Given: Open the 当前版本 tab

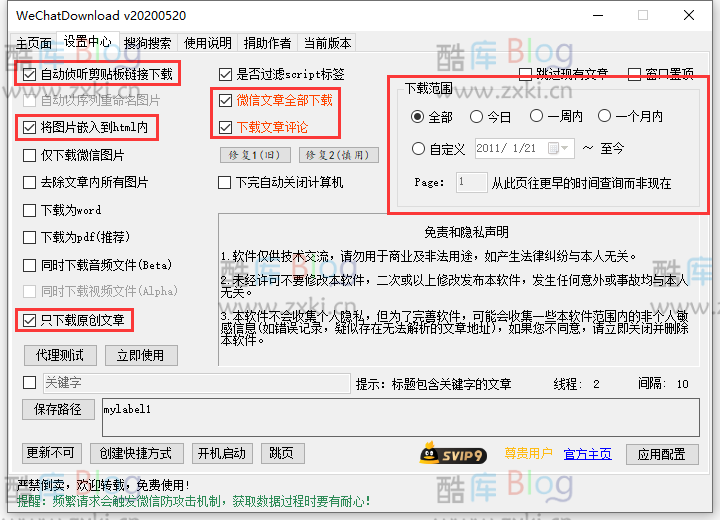Looking at the screenshot, I should (x=327, y=43).
